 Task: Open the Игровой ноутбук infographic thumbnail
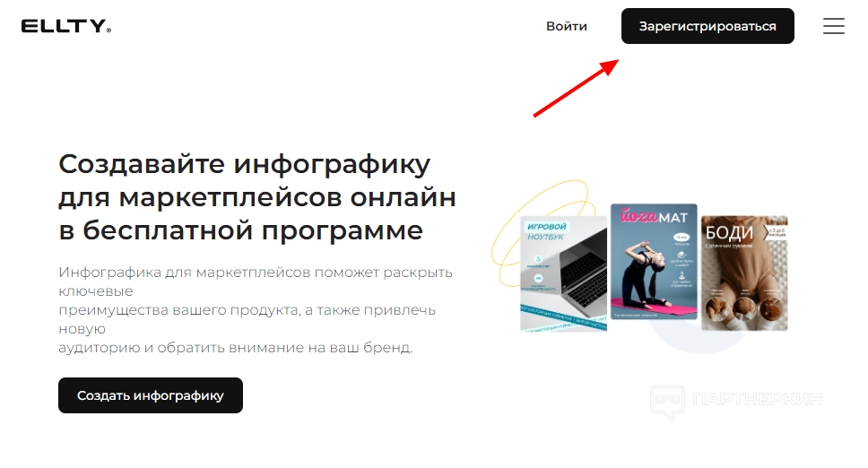[563, 273]
